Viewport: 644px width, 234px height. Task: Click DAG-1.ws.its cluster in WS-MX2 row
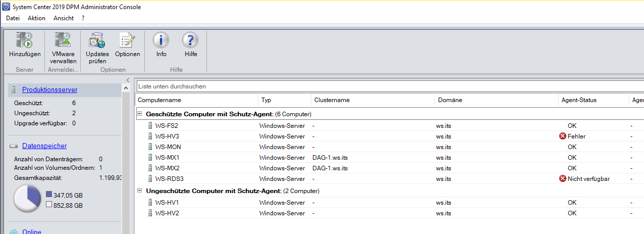point(330,168)
